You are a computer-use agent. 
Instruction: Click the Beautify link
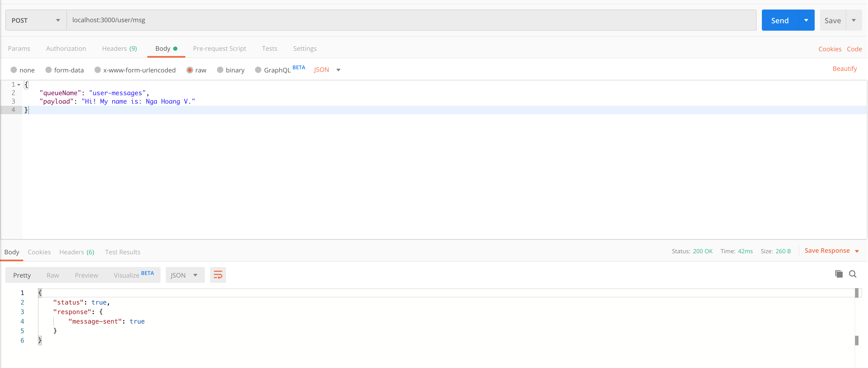tap(845, 69)
